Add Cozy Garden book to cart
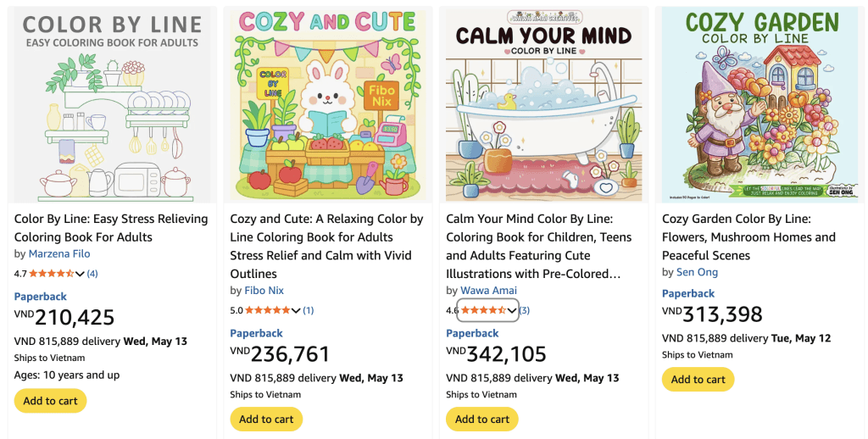The height and width of the screenshot is (439, 868). tap(698, 379)
